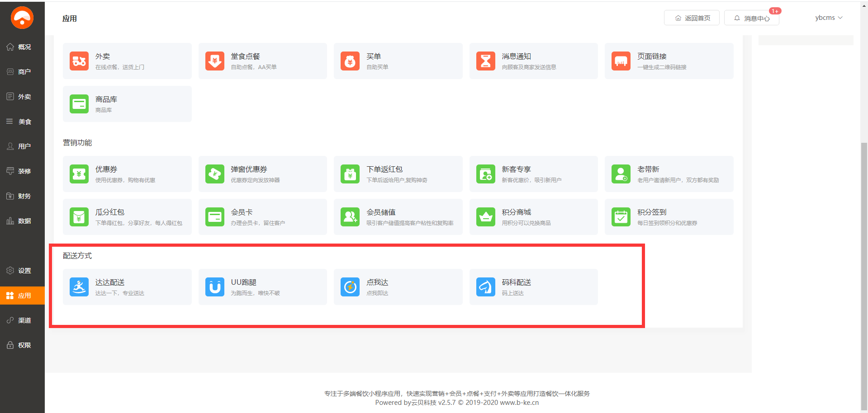
Task: Go to 概况 overview in sidebar
Action: point(22,47)
